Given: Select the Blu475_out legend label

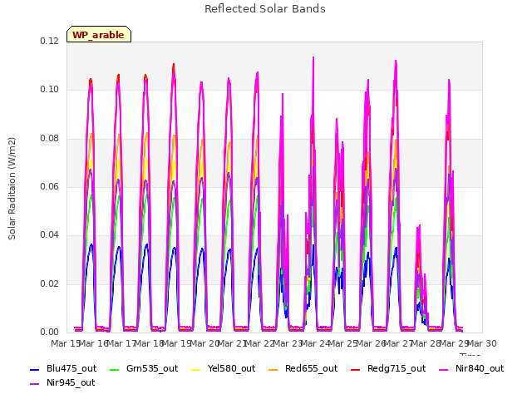Looking at the screenshot, I should (x=71, y=368).
